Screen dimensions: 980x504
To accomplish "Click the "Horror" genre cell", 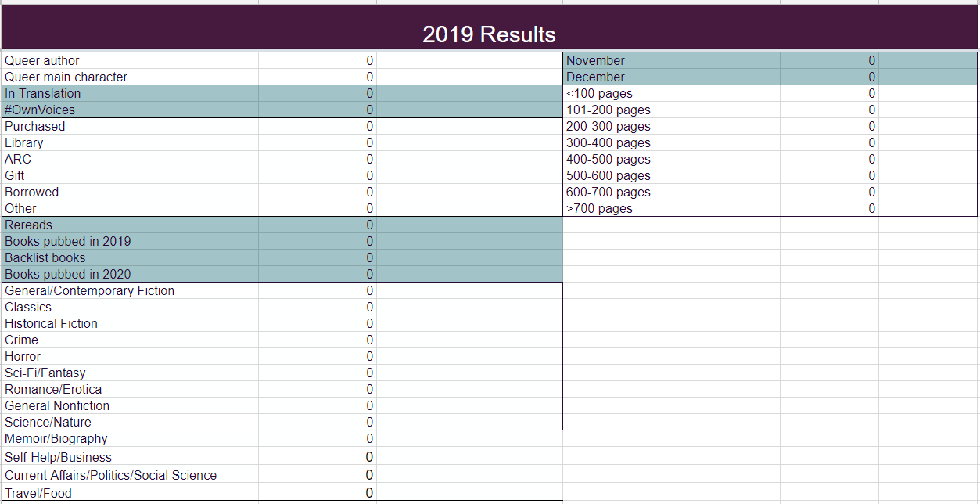I will pos(130,356).
